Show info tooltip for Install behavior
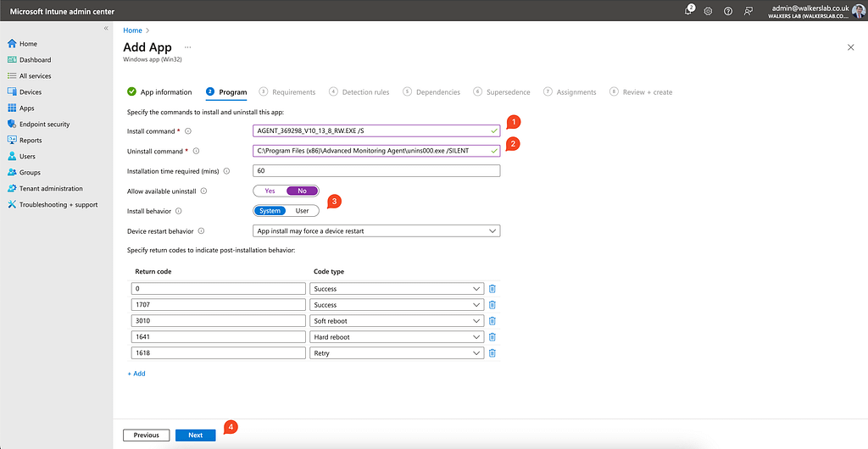This screenshot has height=449, width=868. [179, 211]
